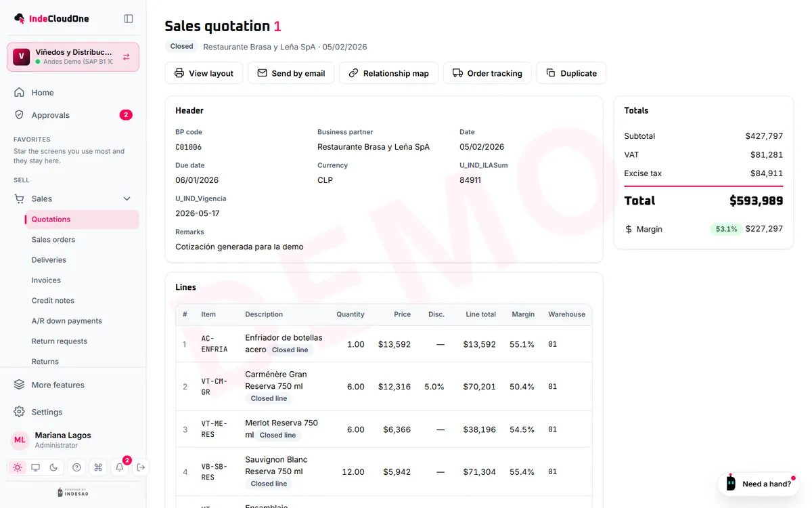
Task: Click the Mariana Lagos user profile
Action: 73,440
